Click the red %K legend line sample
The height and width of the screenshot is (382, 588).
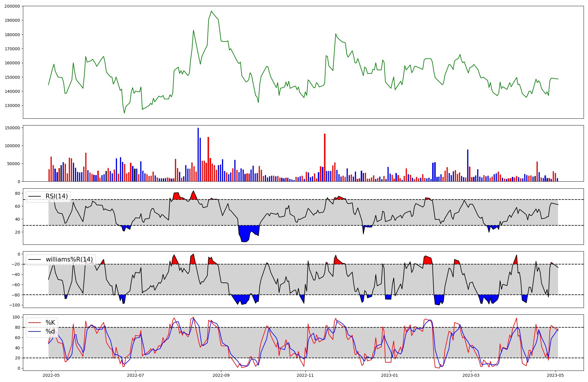pyautogui.click(x=34, y=323)
